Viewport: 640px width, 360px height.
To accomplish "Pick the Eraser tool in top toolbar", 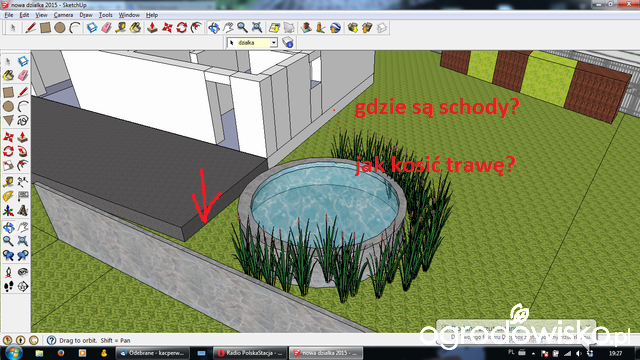I will 106,28.
